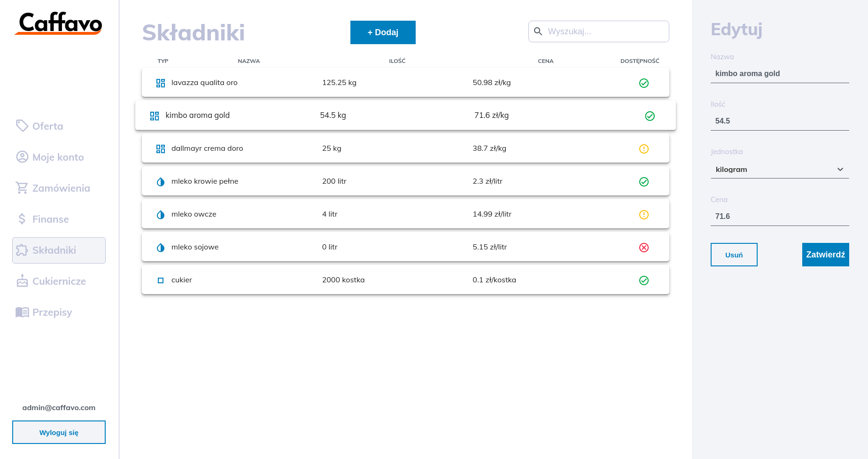Click the ILOŚĆ column header

(x=397, y=61)
